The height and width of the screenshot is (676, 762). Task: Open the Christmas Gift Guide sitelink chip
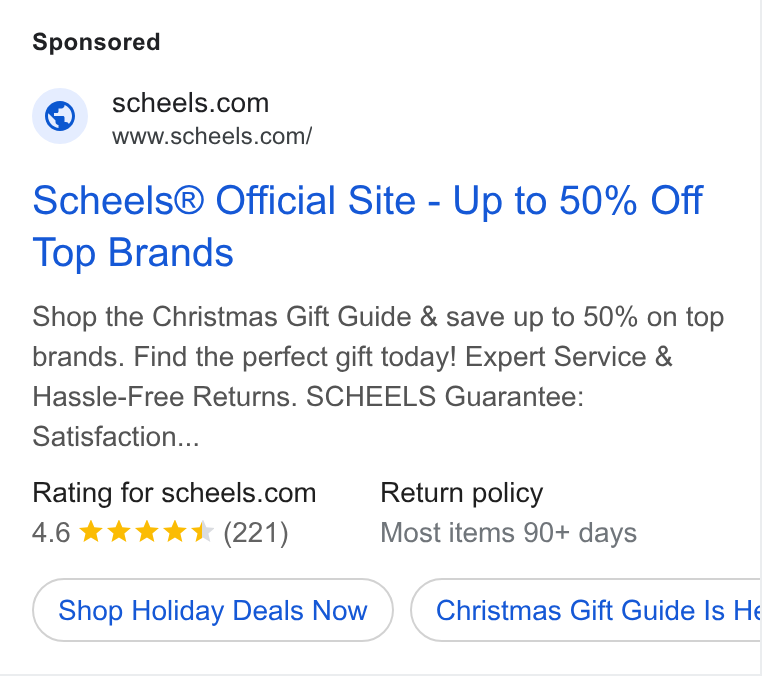point(586,610)
